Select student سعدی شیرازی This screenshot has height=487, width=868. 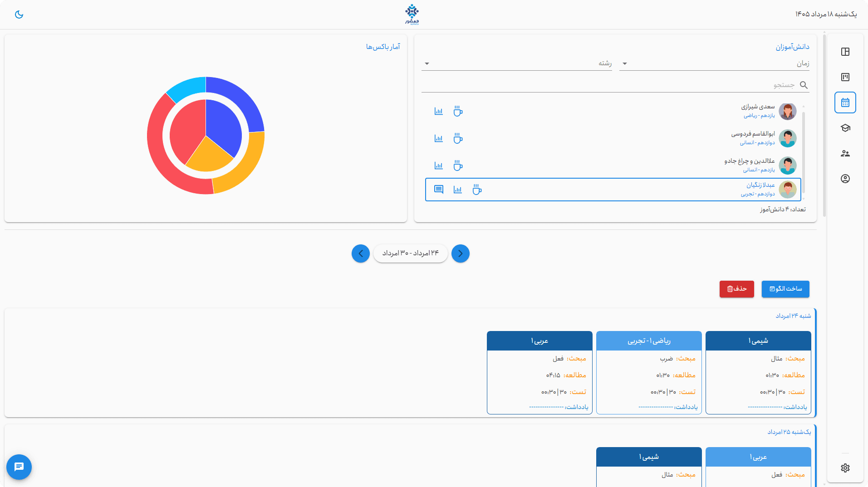click(613, 111)
